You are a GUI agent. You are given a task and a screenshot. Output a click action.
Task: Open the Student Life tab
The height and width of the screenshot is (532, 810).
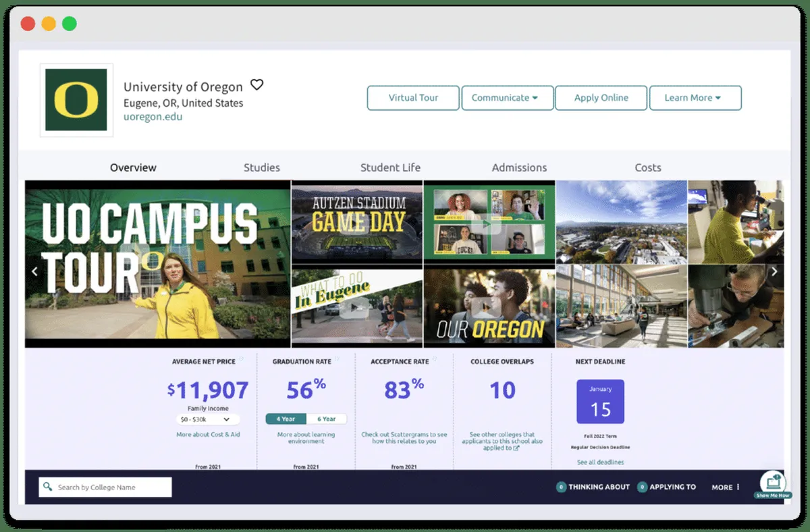pos(390,167)
